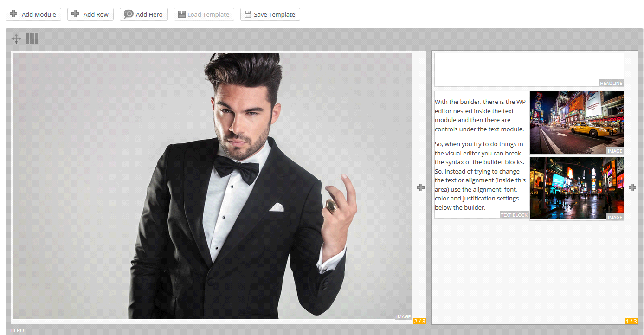
Task: Select the Times Square crowd image module
Action: point(577,188)
